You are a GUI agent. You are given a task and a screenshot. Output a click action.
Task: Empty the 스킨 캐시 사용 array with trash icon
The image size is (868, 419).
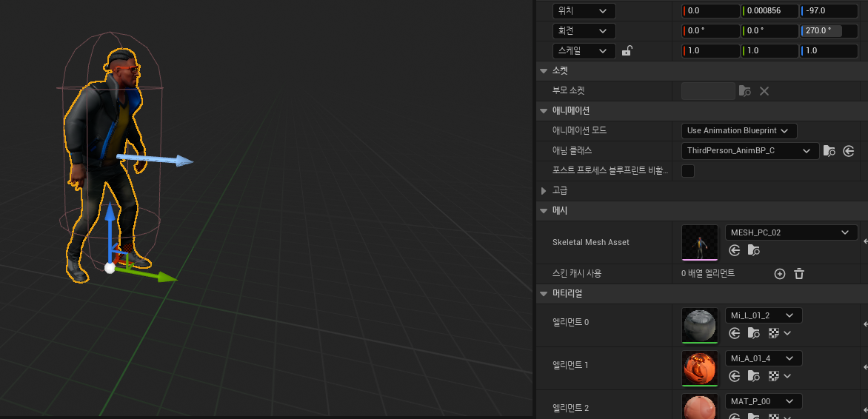coord(799,273)
